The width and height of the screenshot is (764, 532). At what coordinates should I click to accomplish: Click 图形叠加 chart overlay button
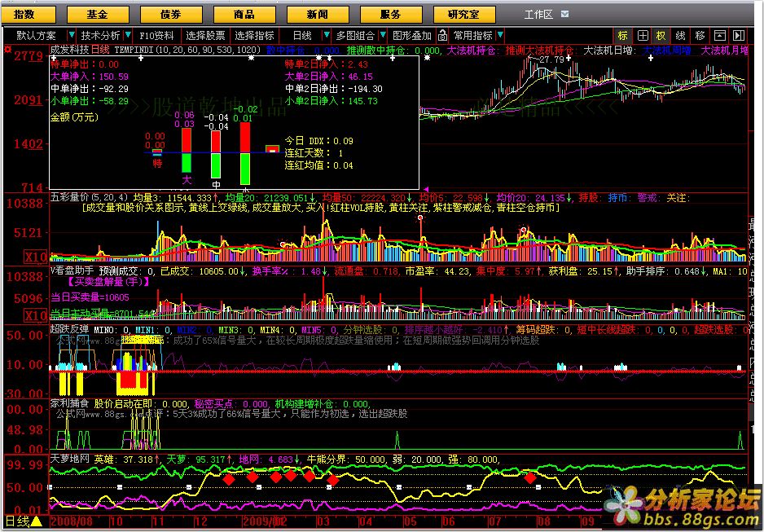pyautogui.click(x=412, y=36)
